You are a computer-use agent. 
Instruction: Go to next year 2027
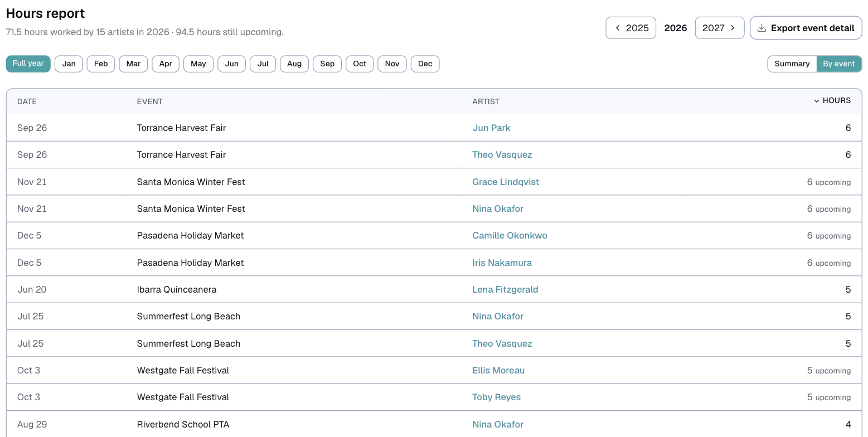(x=719, y=28)
